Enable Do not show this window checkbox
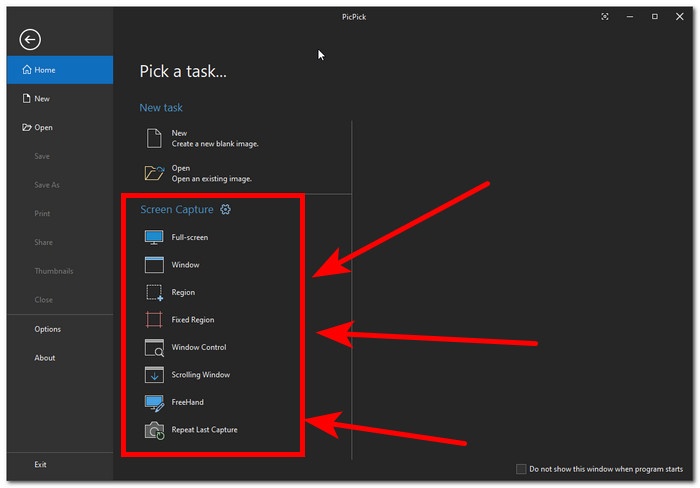The height and width of the screenshot is (488, 700). point(521,469)
